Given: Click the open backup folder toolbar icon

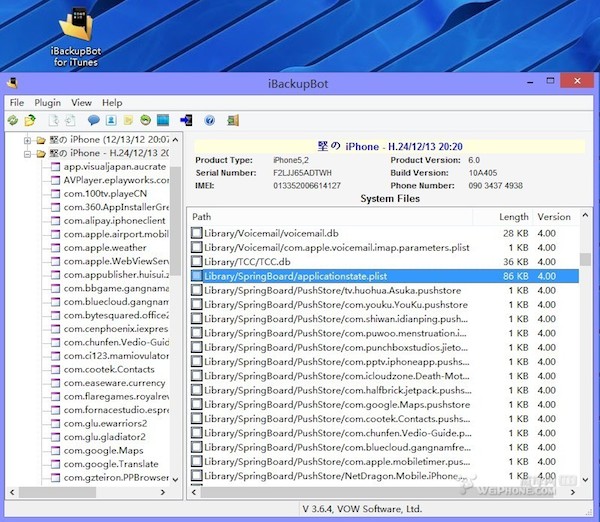Looking at the screenshot, I should [x=29, y=120].
